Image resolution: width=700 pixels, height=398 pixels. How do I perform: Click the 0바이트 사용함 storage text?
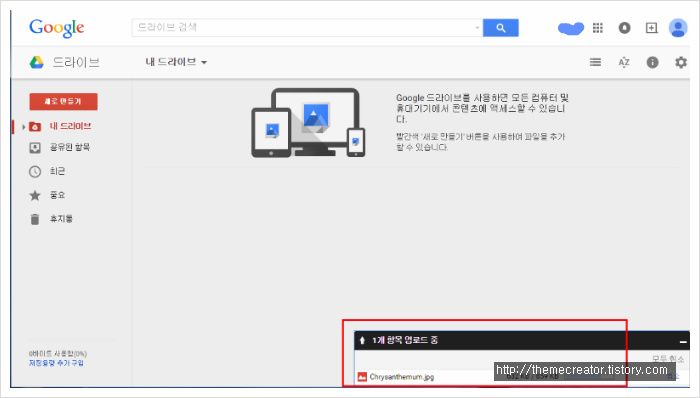[x=58, y=354]
